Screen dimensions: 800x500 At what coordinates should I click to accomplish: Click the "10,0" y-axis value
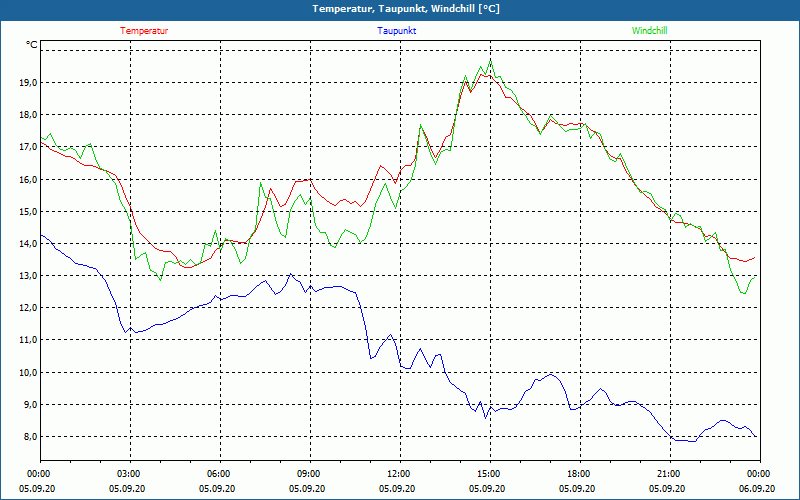pyautogui.click(x=29, y=372)
